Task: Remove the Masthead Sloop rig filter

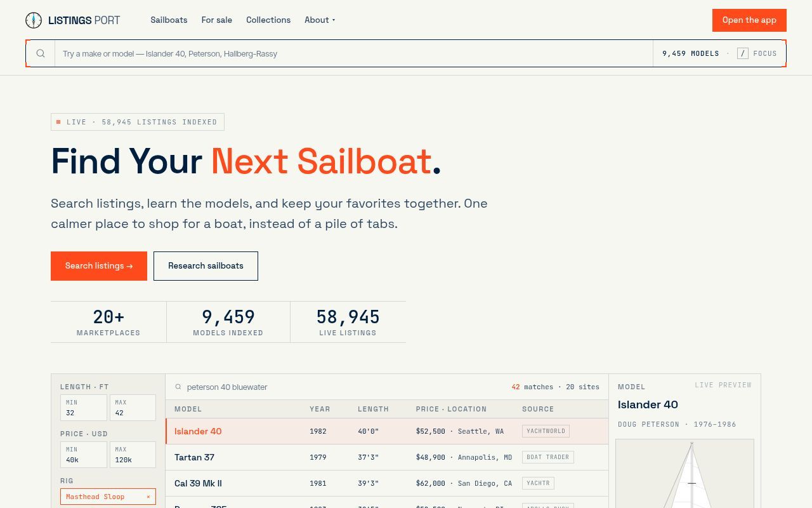Action: pos(148,497)
